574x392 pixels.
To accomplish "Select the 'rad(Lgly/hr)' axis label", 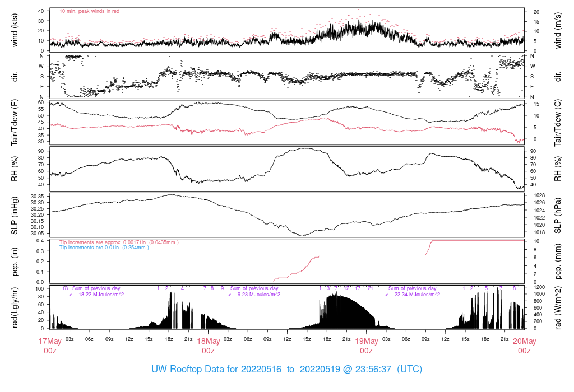I will [x=15, y=307].
